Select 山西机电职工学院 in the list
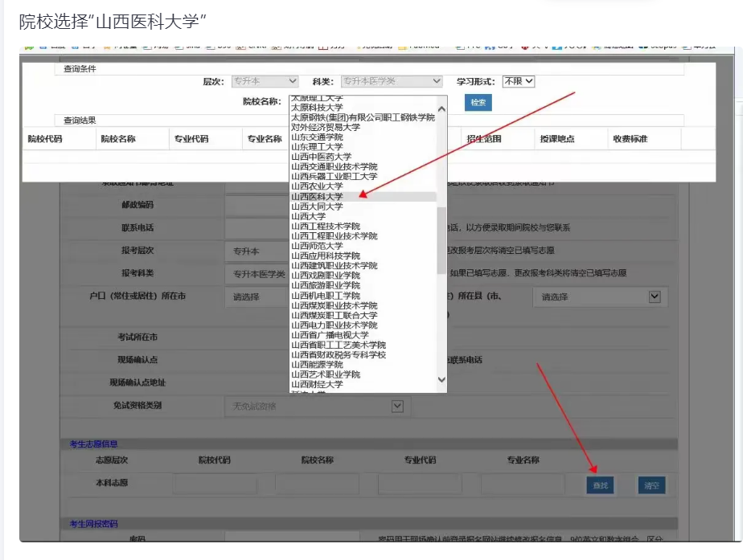 (326, 296)
